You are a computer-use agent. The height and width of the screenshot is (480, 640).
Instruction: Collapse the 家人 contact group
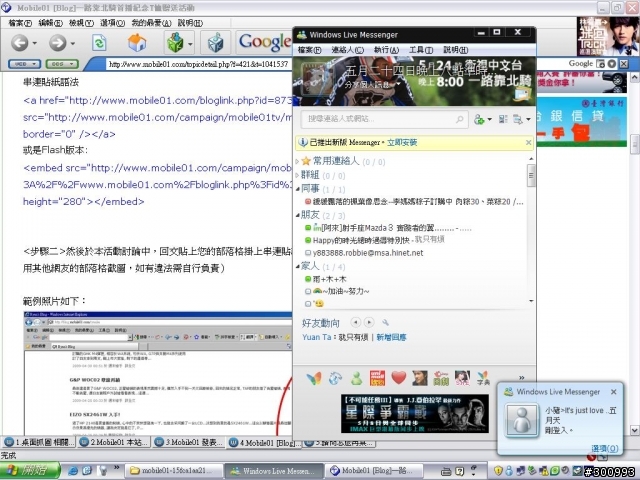(x=298, y=267)
